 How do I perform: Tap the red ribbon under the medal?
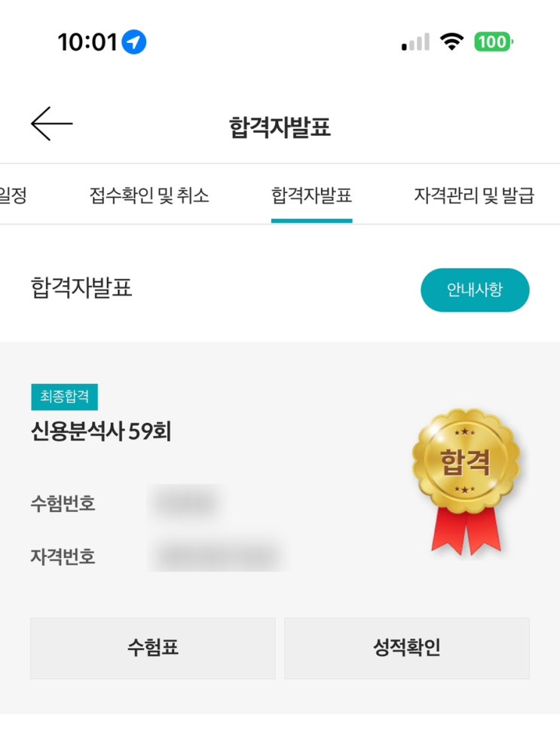466,531
